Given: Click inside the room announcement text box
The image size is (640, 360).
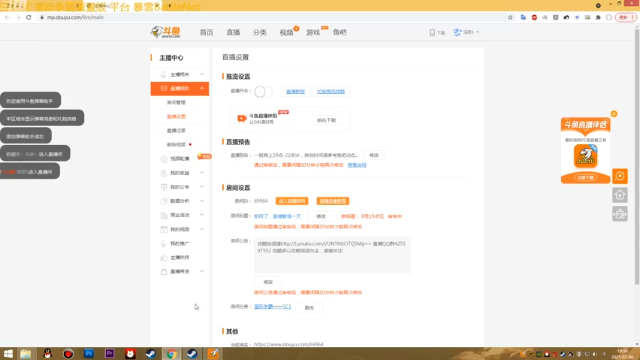Looking at the screenshot, I should point(332,255).
